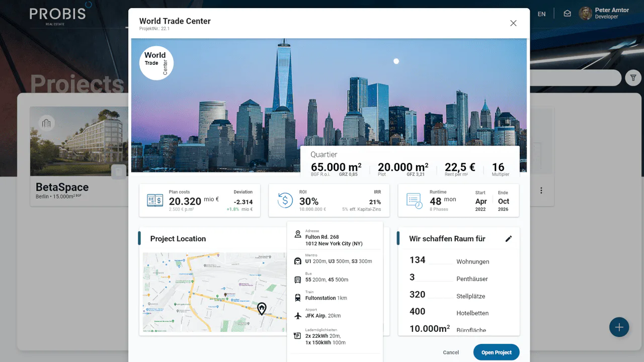
Task: Click the 20.320 mio € plan costs value
Action: point(194,201)
